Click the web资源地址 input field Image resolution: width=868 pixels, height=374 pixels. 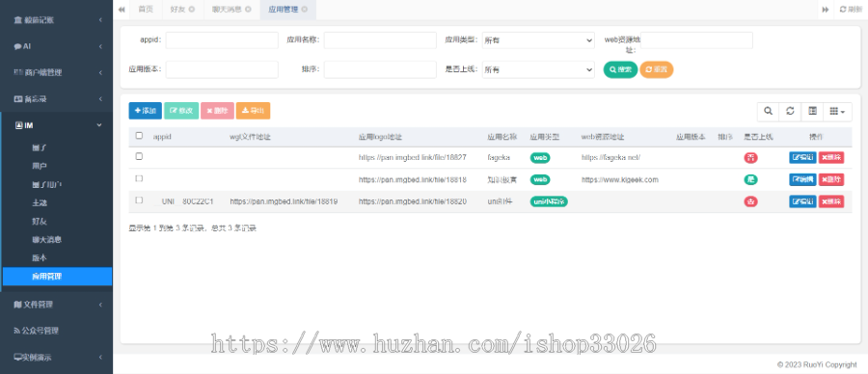(x=697, y=40)
